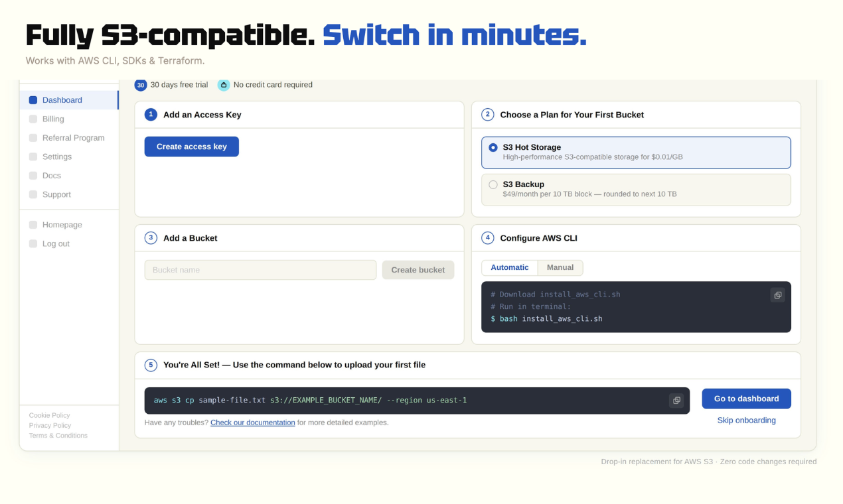This screenshot has width=843, height=504.
Task: Copy the aws s3 cp upload command
Action: click(x=676, y=401)
